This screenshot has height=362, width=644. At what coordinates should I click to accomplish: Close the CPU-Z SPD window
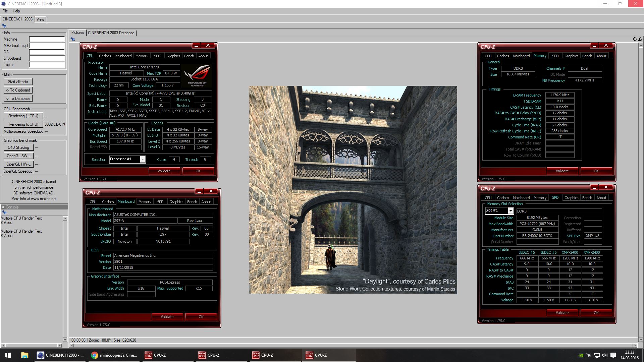tap(606, 187)
